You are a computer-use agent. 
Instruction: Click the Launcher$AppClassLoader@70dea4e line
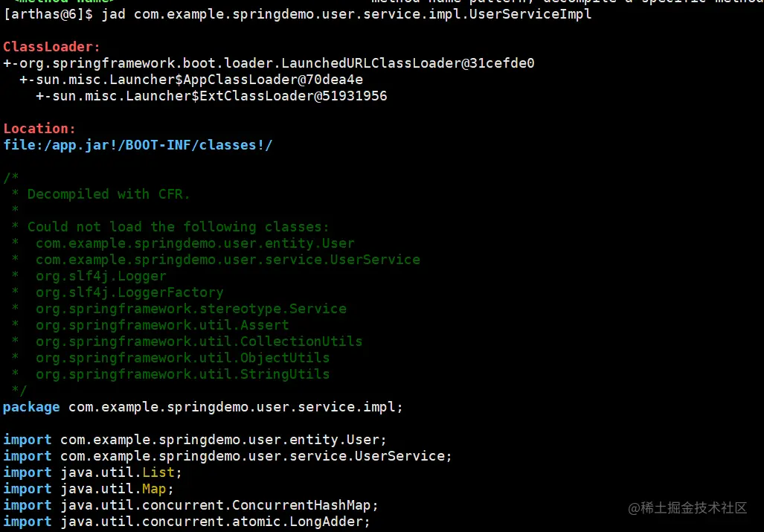tap(191, 80)
